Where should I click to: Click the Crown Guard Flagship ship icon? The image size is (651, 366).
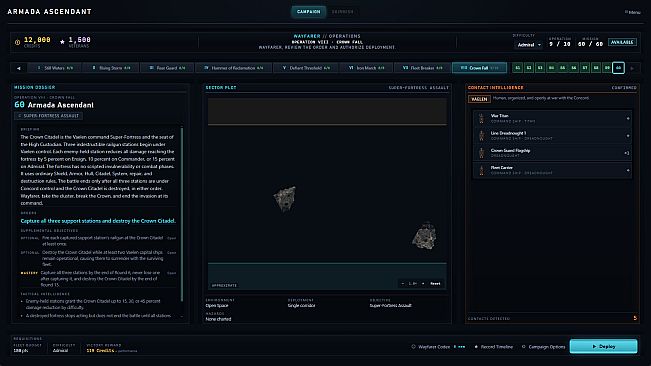click(x=481, y=153)
